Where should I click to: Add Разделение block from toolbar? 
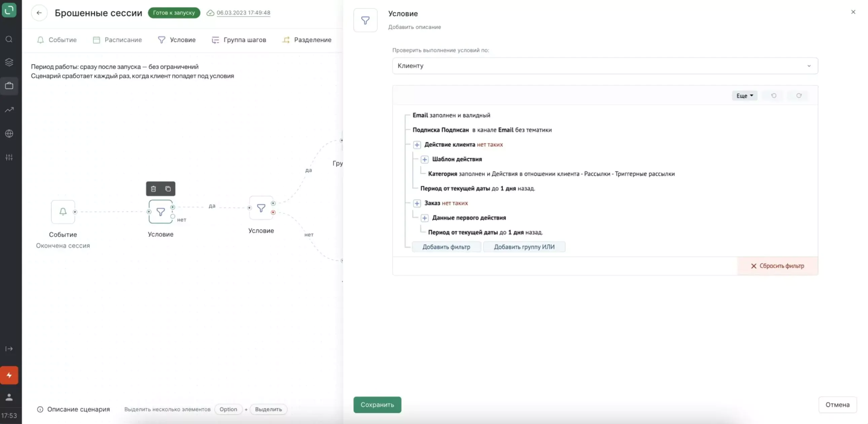[306, 40]
